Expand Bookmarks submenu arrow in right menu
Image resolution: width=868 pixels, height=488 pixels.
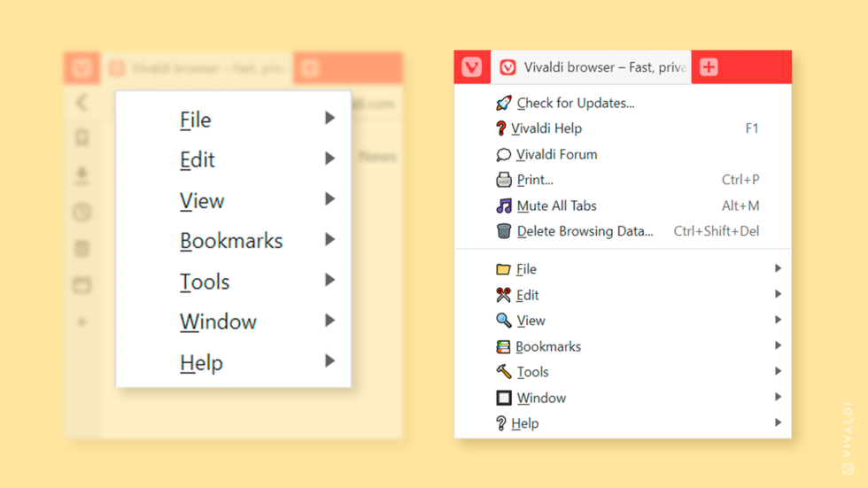tap(778, 345)
